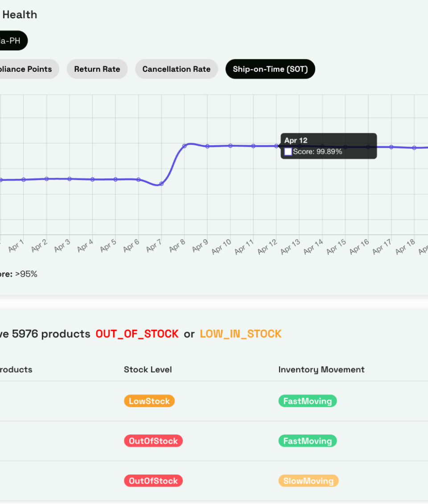The image size is (428, 504).
Task: Click the Apr 12 chart data point
Action: pyautogui.click(x=276, y=146)
